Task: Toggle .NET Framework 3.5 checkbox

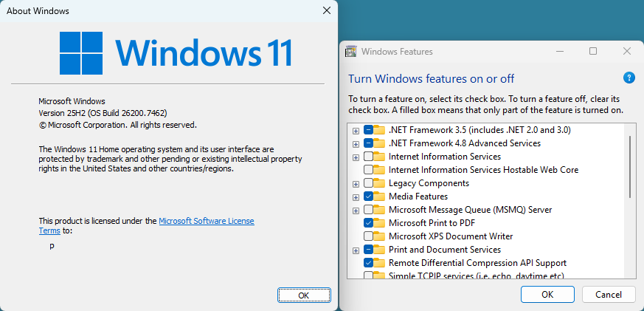Action: click(x=368, y=131)
